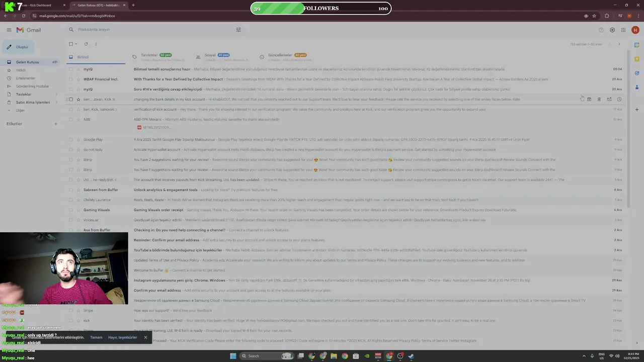This screenshot has width=644, height=362.
Task: Open the more options three-dot menu
Action: [96, 44]
